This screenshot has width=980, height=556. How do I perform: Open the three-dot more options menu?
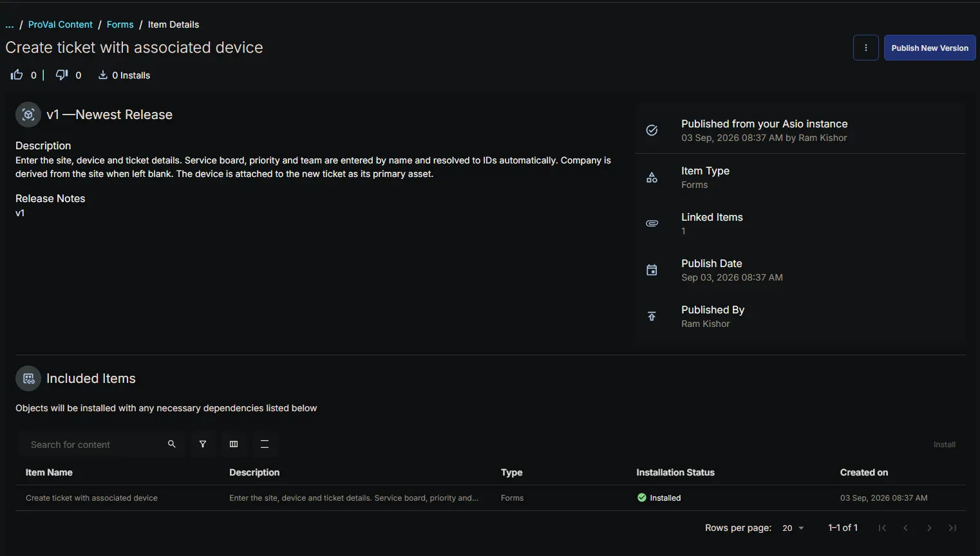tap(865, 48)
